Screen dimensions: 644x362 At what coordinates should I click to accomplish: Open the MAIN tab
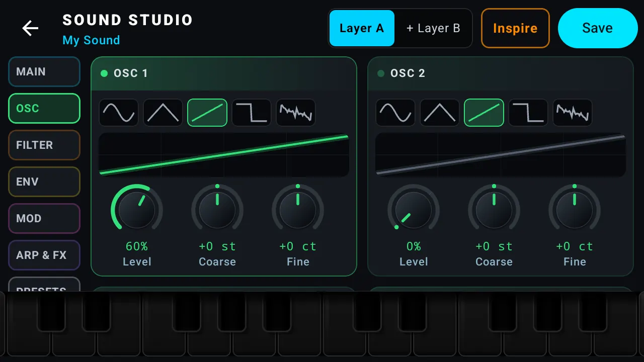click(44, 71)
